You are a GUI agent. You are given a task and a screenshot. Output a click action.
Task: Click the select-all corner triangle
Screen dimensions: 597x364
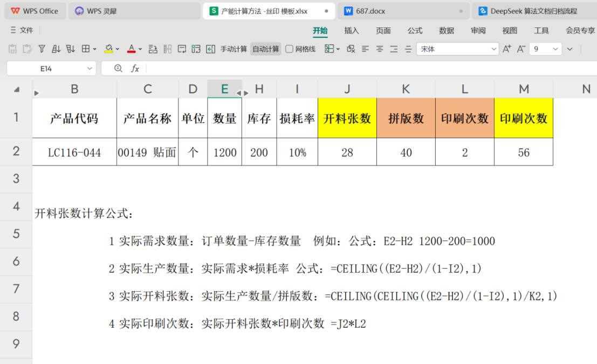(17, 90)
